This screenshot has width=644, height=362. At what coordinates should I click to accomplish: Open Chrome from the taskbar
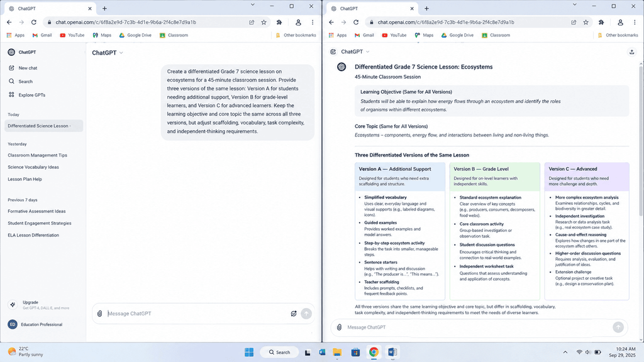click(374, 352)
